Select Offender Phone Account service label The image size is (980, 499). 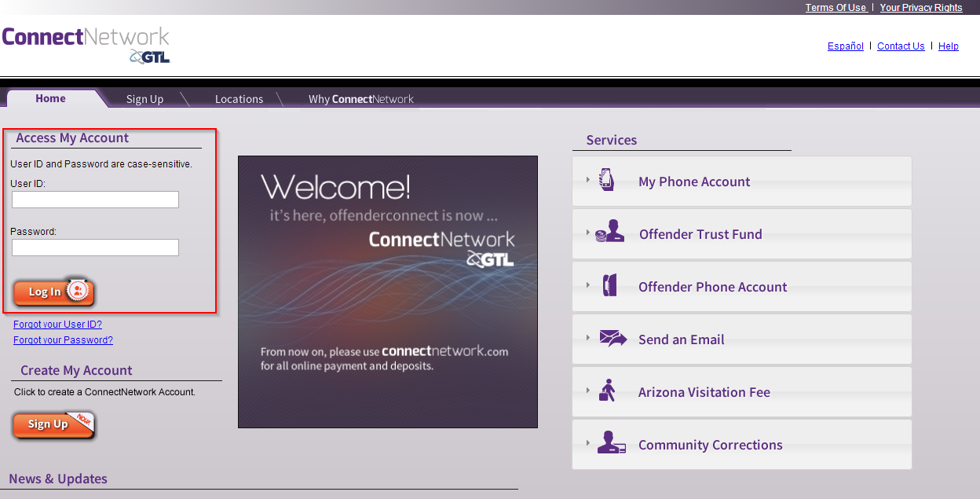(x=712, y=287)
